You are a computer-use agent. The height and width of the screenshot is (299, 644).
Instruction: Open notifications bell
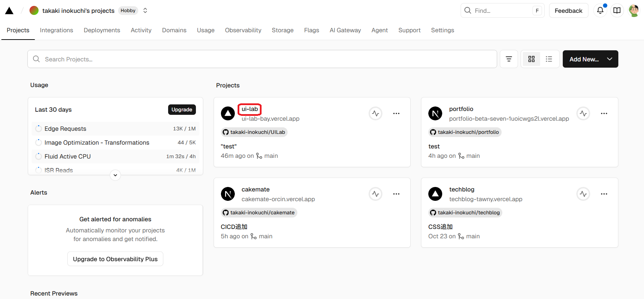tap(600, 11)
